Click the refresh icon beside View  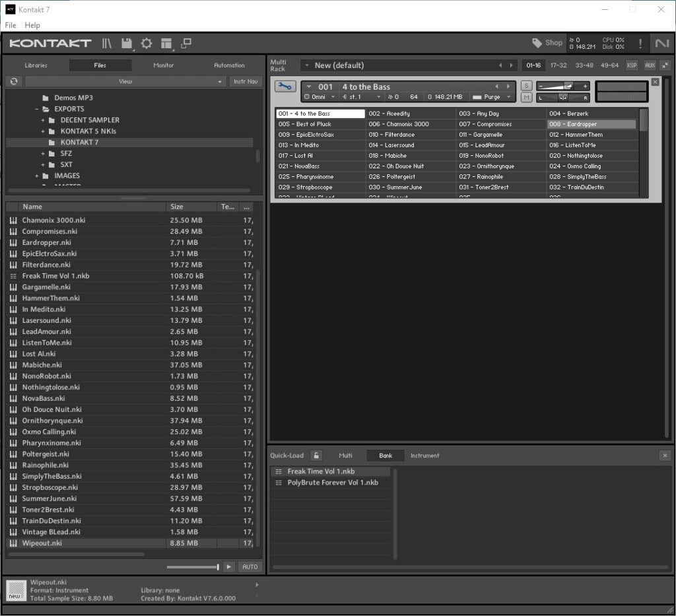click(13, 81)
